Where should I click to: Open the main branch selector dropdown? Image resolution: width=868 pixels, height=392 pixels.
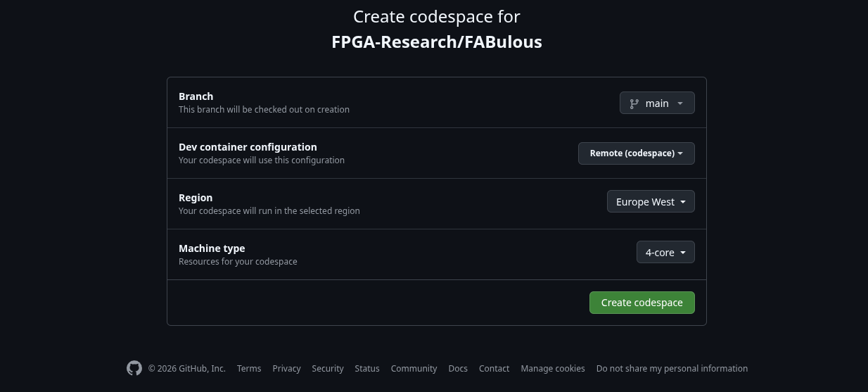tap(657, 103)
